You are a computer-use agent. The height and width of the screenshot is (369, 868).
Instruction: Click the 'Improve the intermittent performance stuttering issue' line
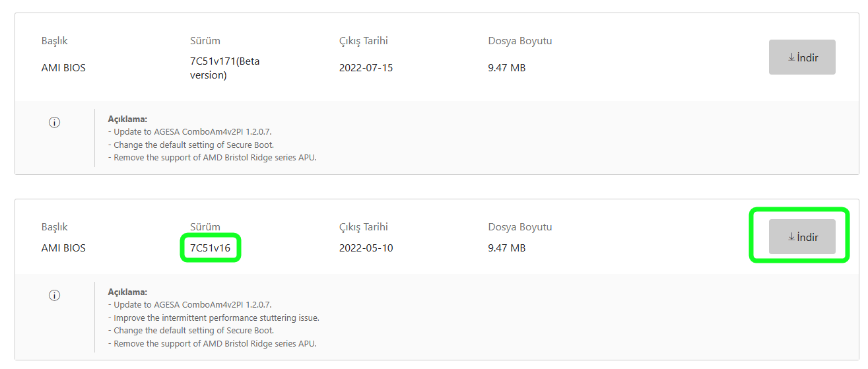point(213,318)
